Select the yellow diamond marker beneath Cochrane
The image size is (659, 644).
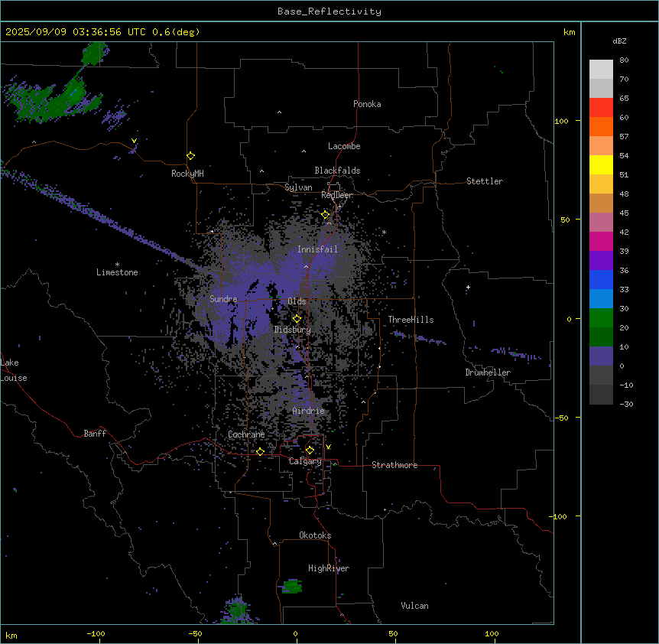260,451
